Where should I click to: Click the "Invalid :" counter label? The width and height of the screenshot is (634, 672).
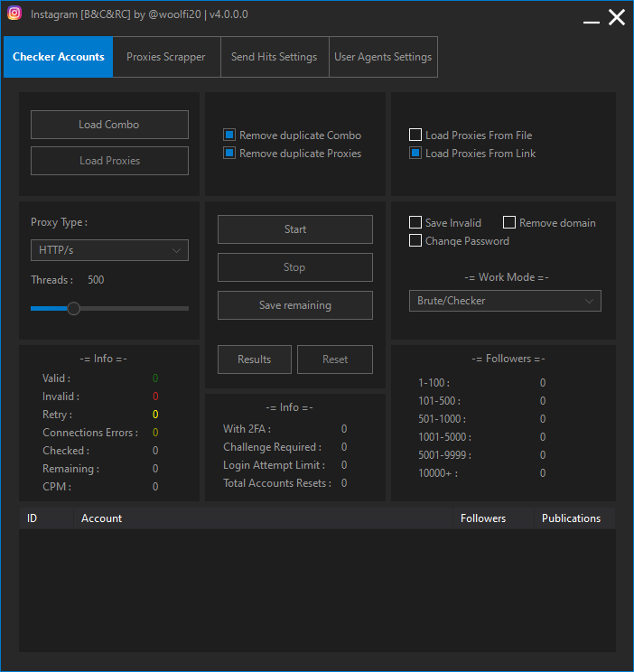click(x=61, y=397)
